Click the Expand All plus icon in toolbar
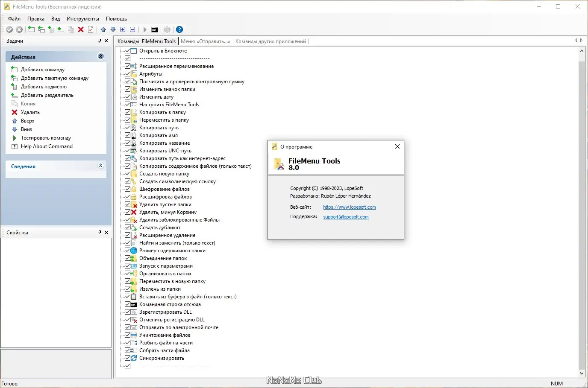The width and height of the screenshot is (588, 388). pos(123,29)
